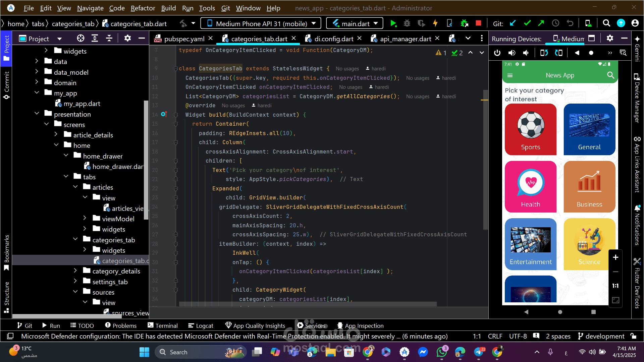Show hidden editor tabs dropdown chevron
This screenshot has width=644, height=362.
coord(468,38)
